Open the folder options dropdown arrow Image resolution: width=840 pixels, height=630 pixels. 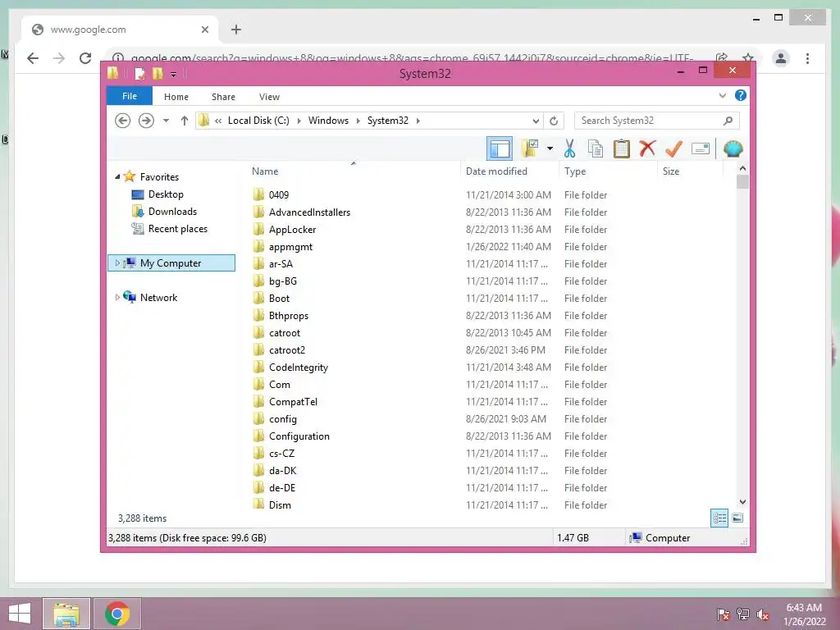[x=550, y=148]
